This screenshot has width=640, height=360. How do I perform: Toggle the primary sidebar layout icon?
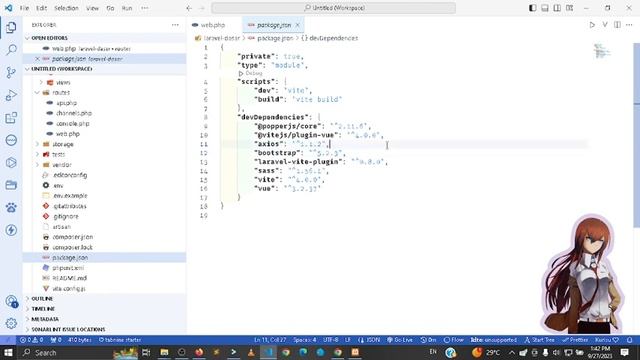click(x=532, y=8)
